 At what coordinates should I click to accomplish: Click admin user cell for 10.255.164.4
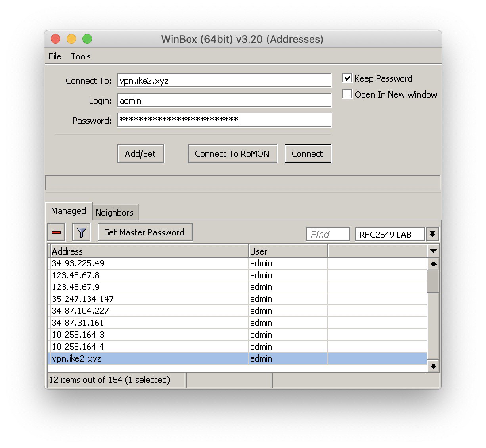tap(288, 347)
